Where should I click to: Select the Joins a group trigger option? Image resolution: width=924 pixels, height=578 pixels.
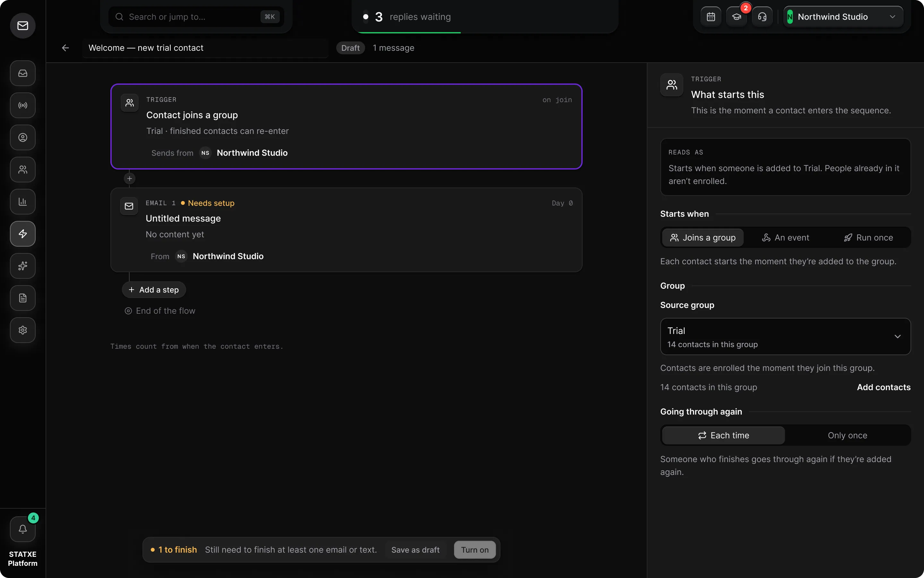coord(703,238)
